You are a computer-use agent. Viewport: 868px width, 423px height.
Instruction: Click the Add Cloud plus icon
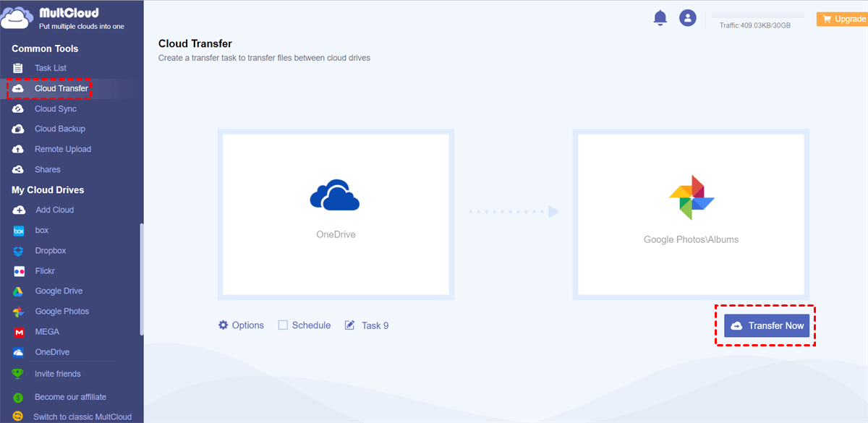pyautogui.click(x=19, y=210)
